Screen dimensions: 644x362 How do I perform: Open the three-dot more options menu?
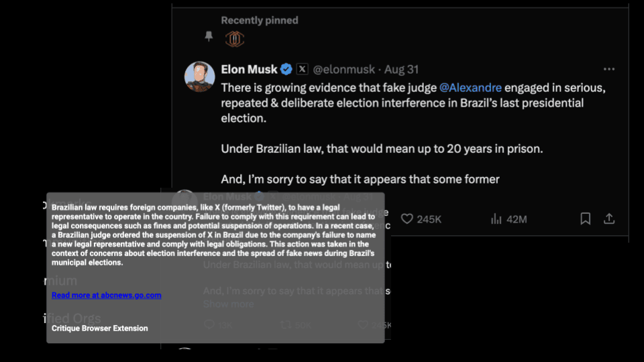(x=608, y=69)
